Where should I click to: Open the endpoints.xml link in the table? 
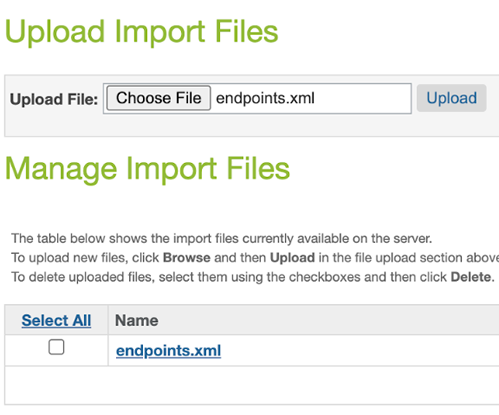[x=168, y=351]
